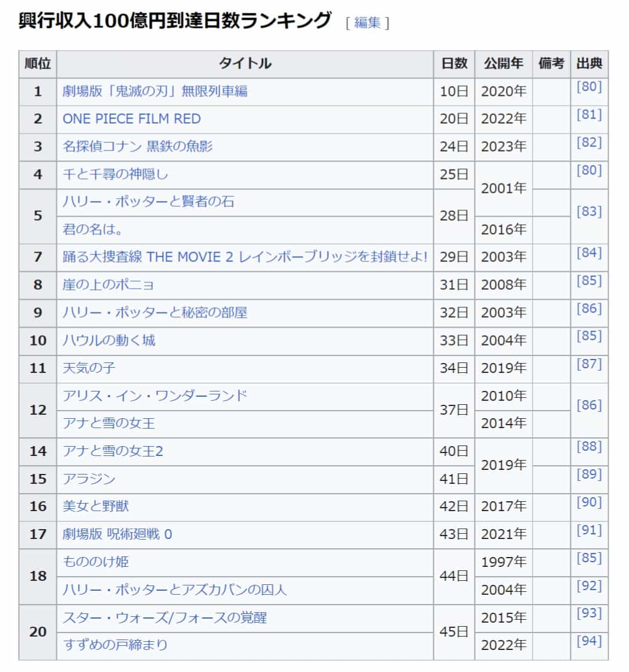The width and height of the screenshot is (629, 672).
Task: Open the すずめの戸締まり link
Action: point(115,645)
